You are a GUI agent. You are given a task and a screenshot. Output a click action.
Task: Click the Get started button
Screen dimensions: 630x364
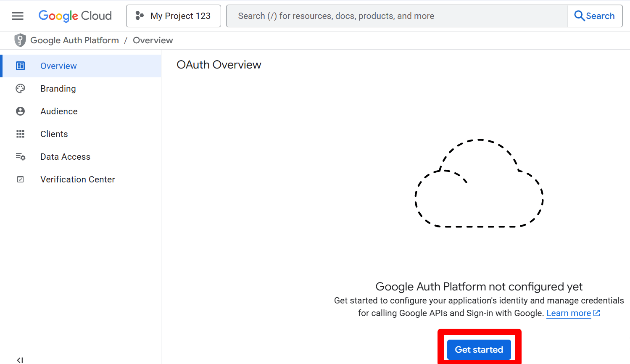(x=479, y=350)
